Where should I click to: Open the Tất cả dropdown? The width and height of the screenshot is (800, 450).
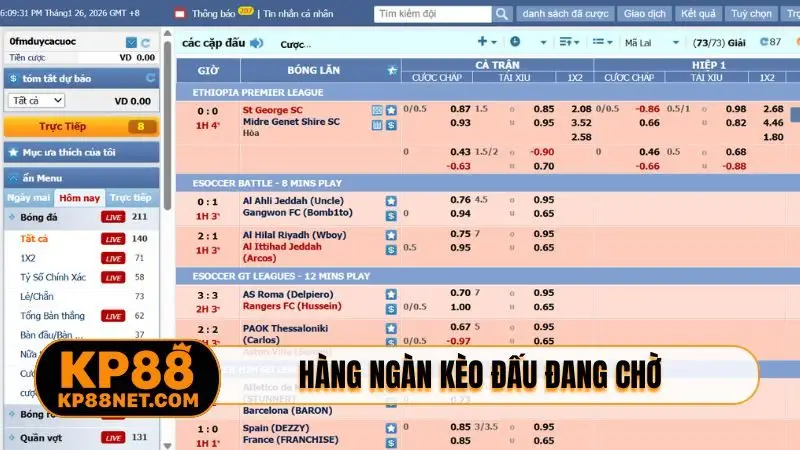[x=36, y=101]
